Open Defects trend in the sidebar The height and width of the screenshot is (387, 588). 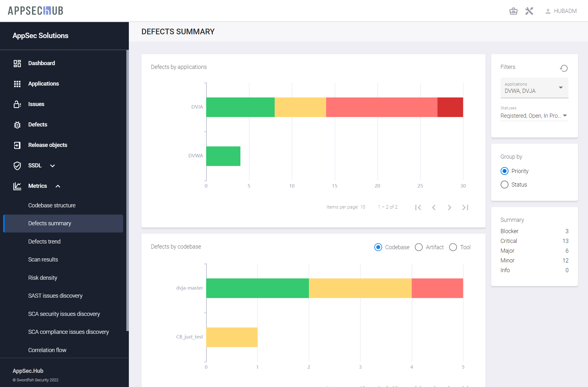tap(44, 242)
